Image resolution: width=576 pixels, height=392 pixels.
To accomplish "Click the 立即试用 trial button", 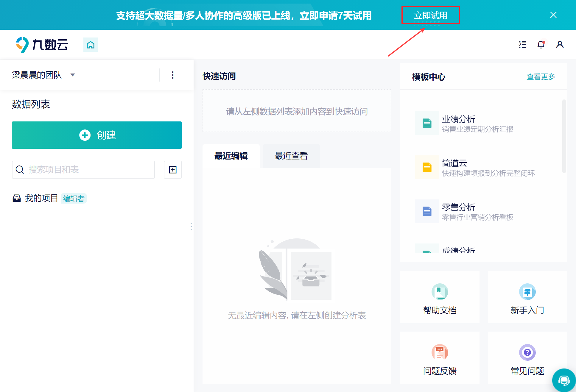I will [x=430, y=15].
